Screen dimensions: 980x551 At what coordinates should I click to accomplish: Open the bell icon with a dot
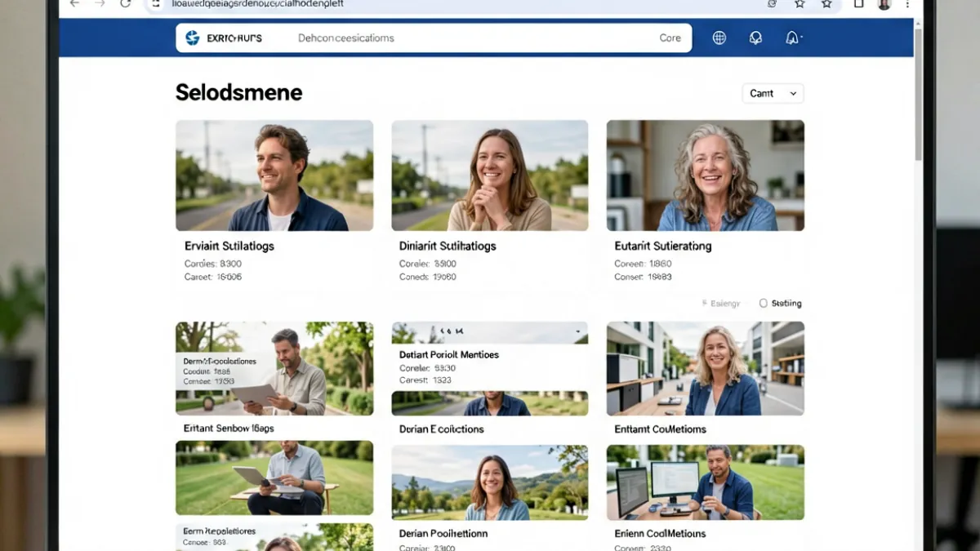[x=792, y=38]
